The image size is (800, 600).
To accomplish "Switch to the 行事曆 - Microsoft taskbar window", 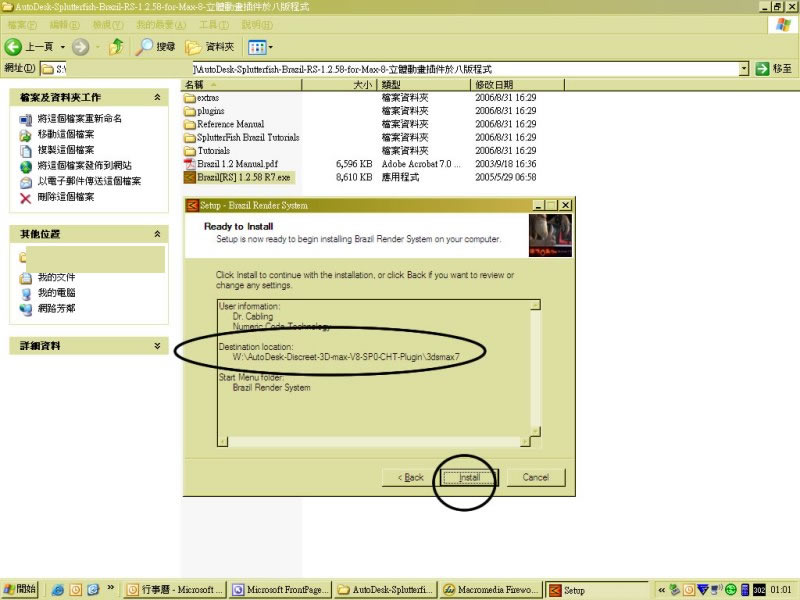I will (174, 590).
